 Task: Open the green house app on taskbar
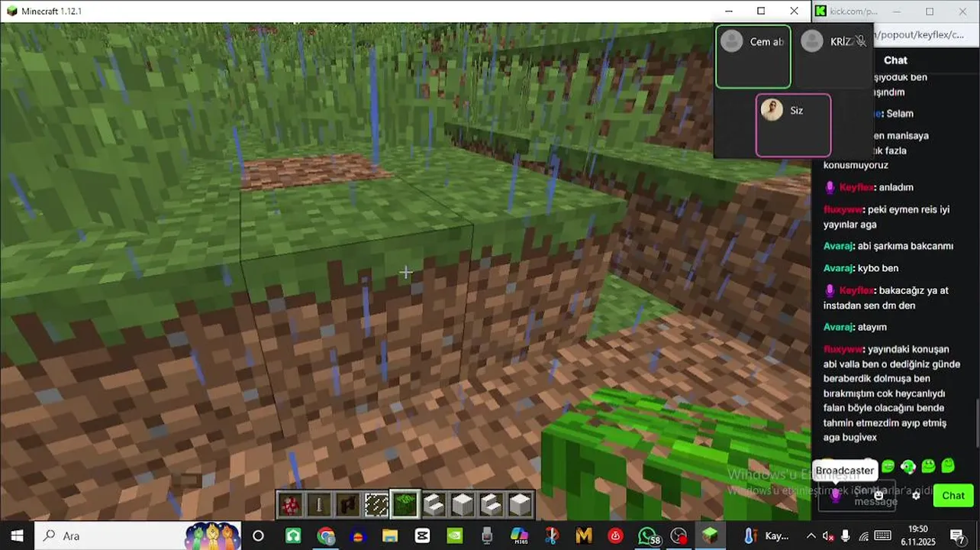(x=293, y=535)
